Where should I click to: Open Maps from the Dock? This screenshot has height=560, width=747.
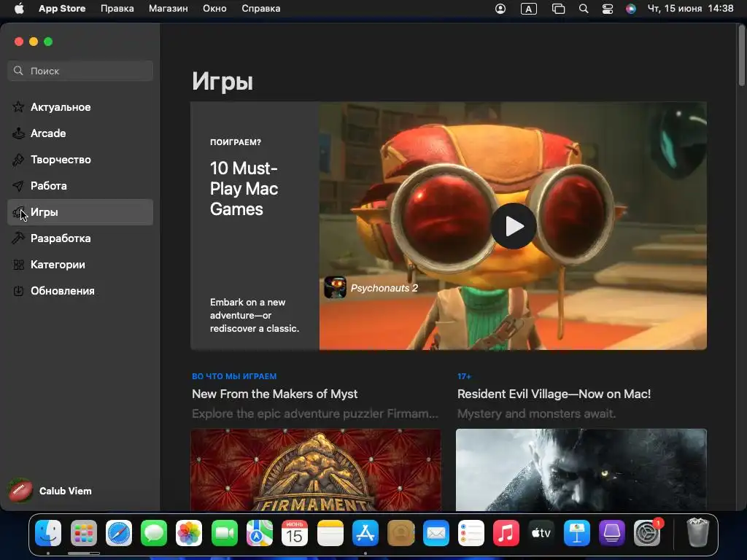pyautogui.click(x=260, y=533)
